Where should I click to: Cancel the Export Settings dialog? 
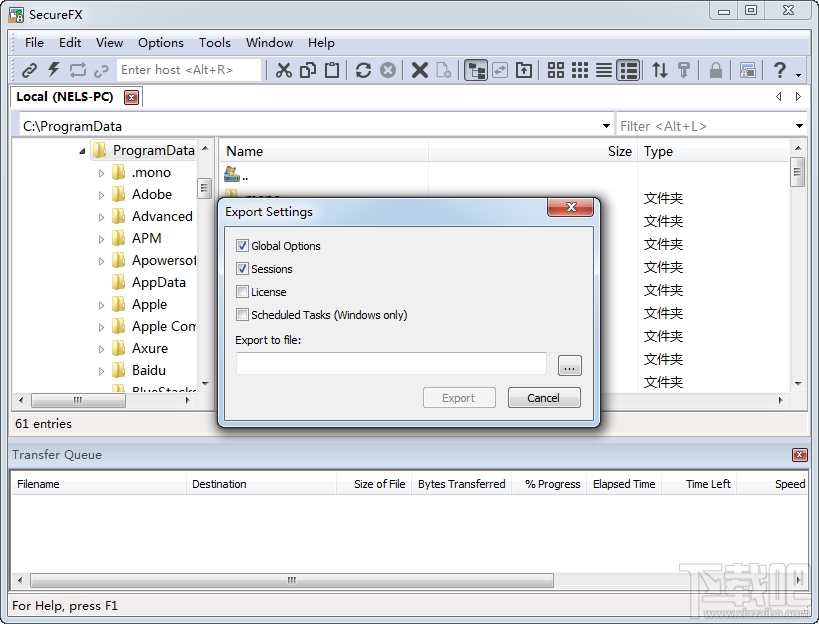click(x=543, y=397)
